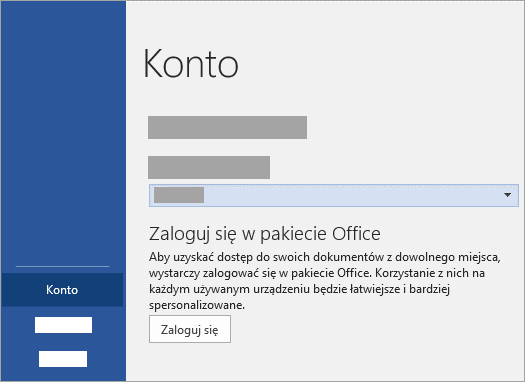Click paragraph starting 'Aby uzyskać dostęp'

325,281
